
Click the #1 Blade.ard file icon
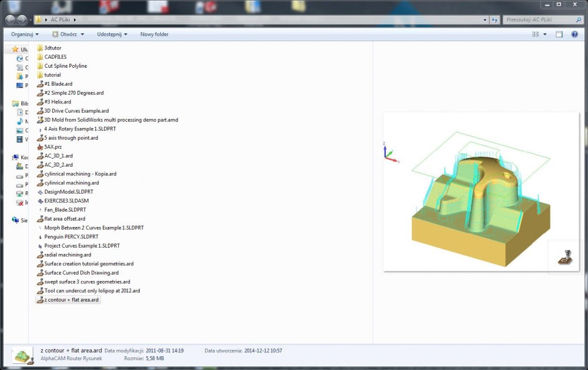(x=40, y=84)
